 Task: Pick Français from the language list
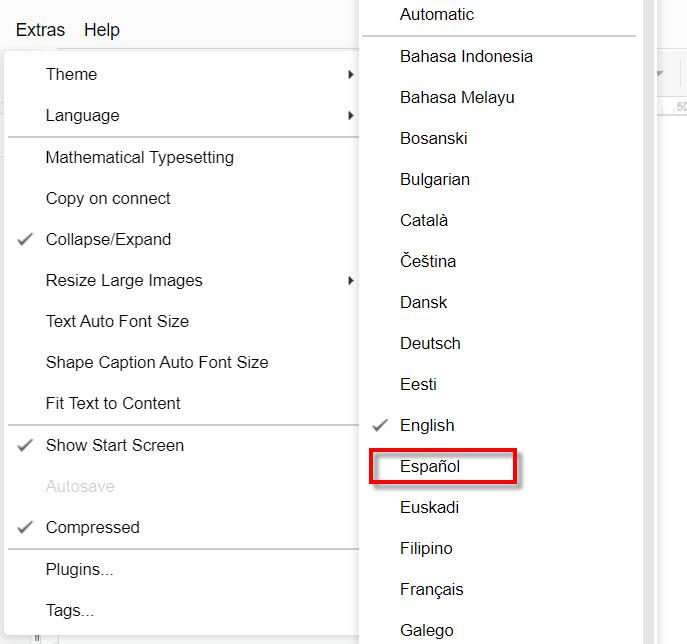431,589
